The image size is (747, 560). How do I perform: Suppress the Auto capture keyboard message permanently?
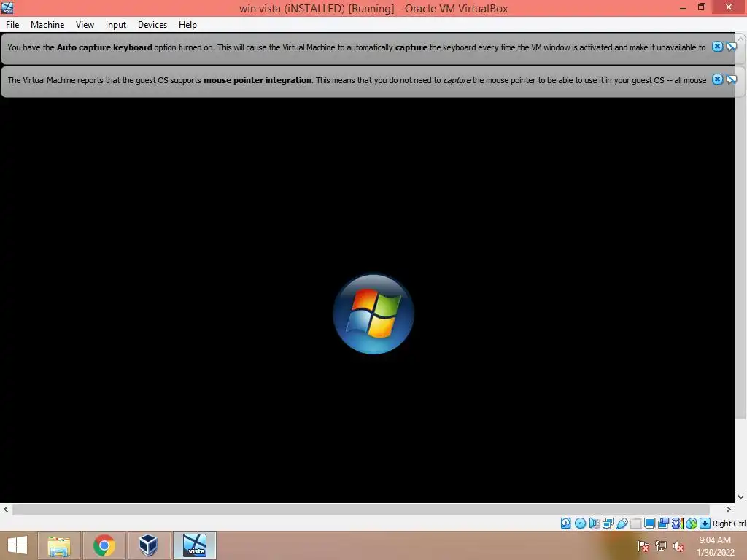tap(731, 47)
